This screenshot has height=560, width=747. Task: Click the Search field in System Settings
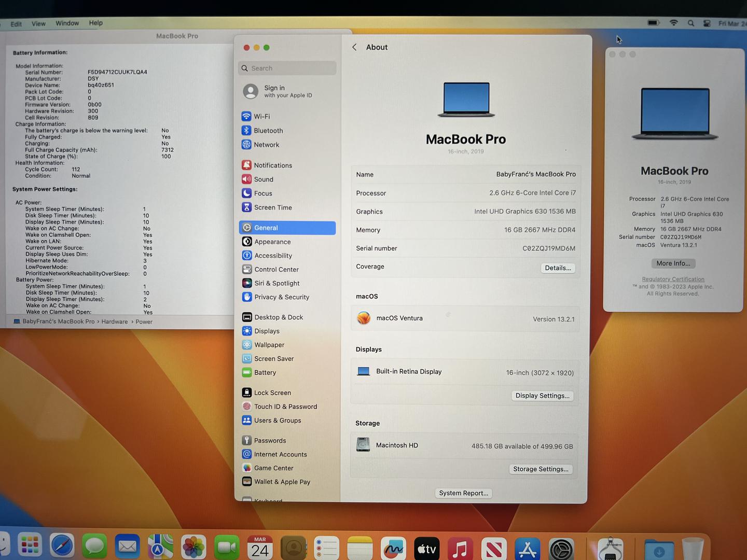(x=287, y=68)
